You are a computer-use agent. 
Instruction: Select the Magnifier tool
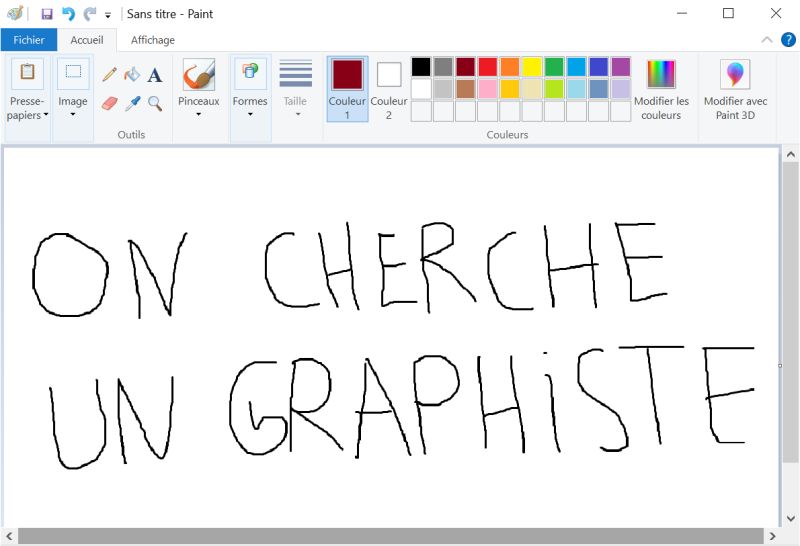155,104
